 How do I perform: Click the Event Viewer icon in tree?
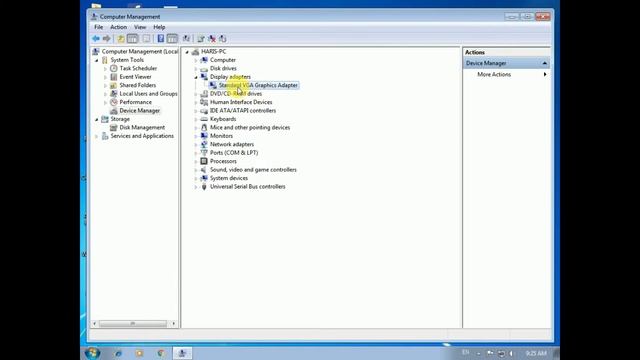(x=114, y=77)
